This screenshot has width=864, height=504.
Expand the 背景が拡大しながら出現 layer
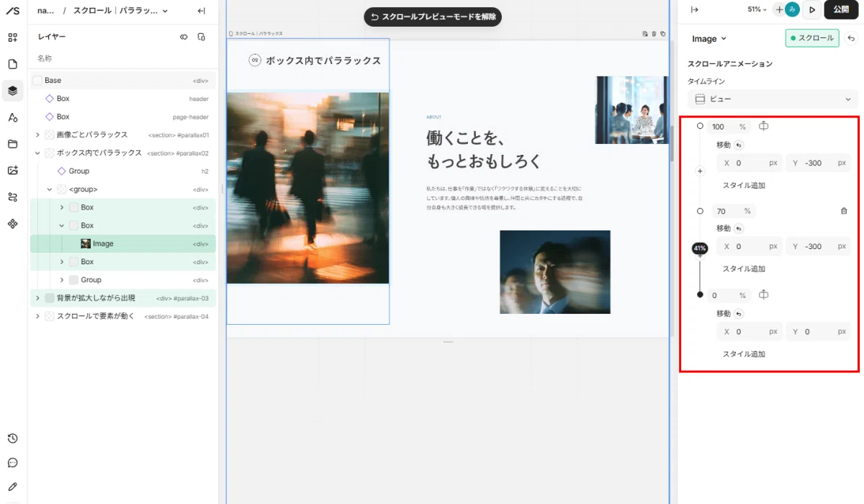pos(37,298)
